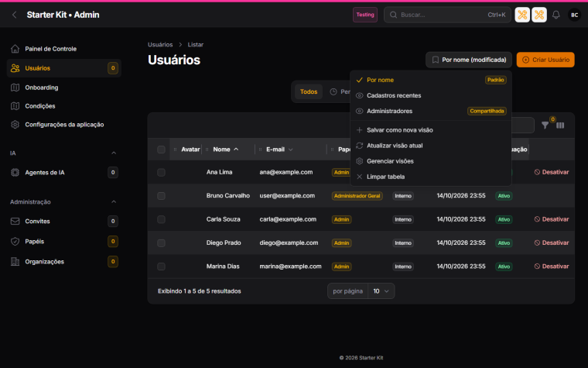
Task: Deactivate Carla Souza with Desativar
Action: point(552,219)
